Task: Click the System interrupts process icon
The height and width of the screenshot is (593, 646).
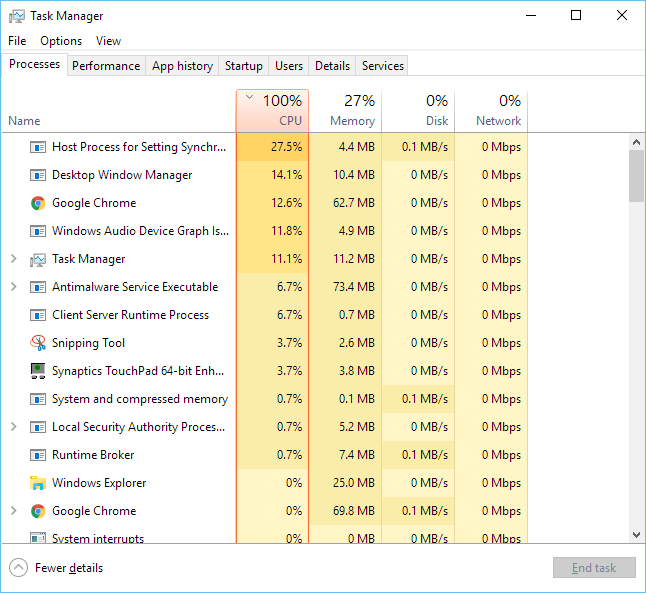Action: tap(38, 538)
